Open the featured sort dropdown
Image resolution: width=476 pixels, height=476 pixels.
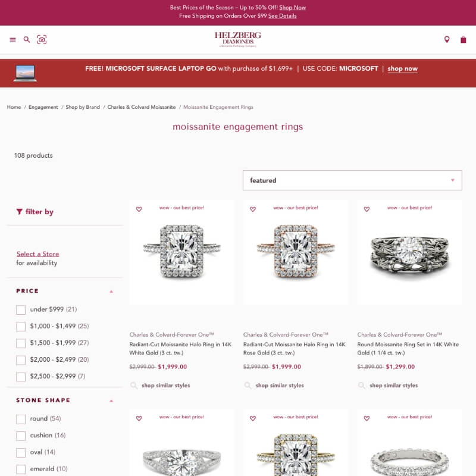(352, 180)
